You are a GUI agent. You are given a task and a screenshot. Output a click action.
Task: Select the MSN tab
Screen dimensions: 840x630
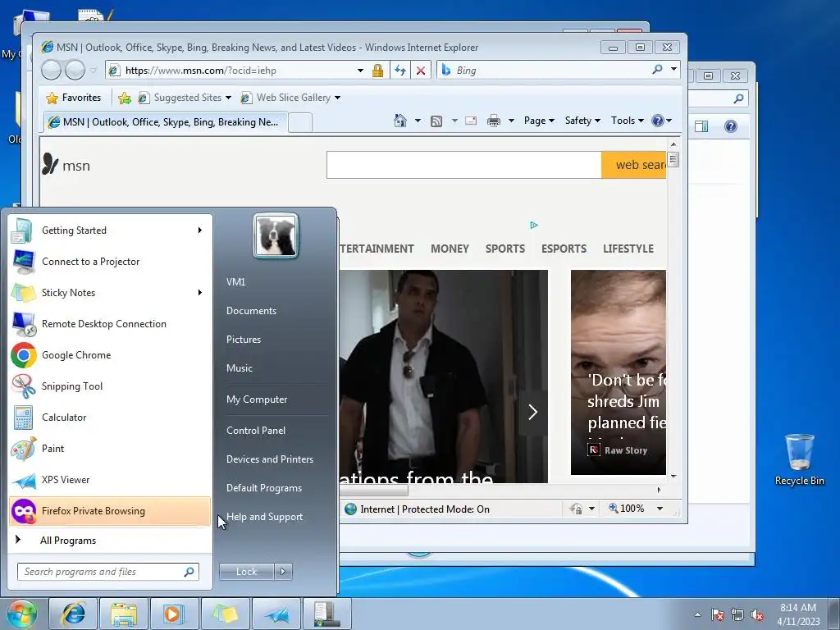point(166,122)
